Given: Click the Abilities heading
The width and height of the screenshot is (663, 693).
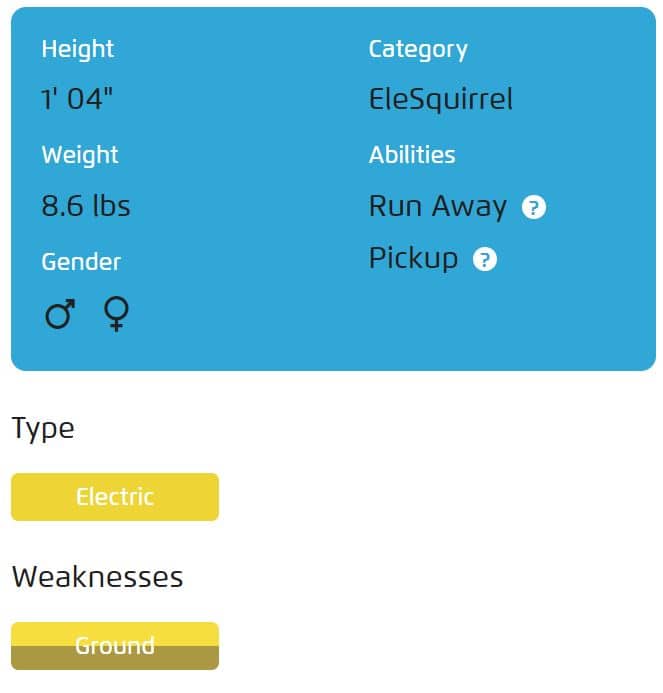Looking at the screenshot, I should [412, 155].
